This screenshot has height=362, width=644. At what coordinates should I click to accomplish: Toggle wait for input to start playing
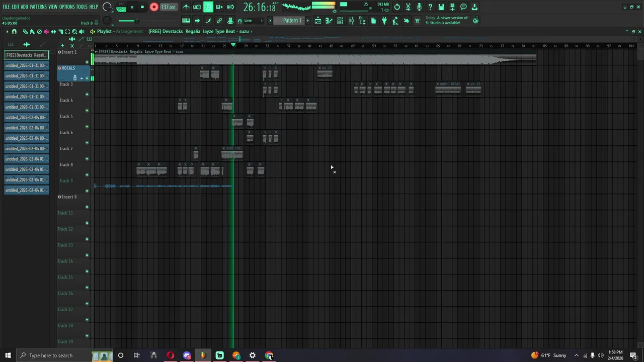(197, 7)
